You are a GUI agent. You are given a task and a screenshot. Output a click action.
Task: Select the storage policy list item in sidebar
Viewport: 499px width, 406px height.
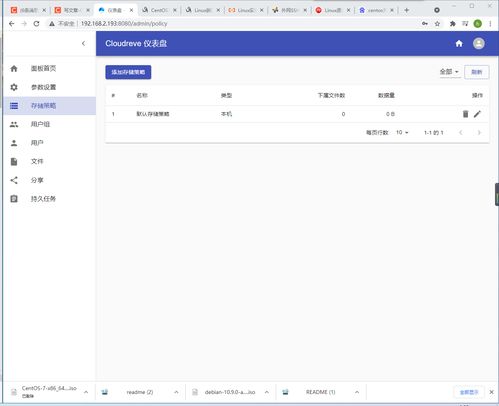pos(49,106)
